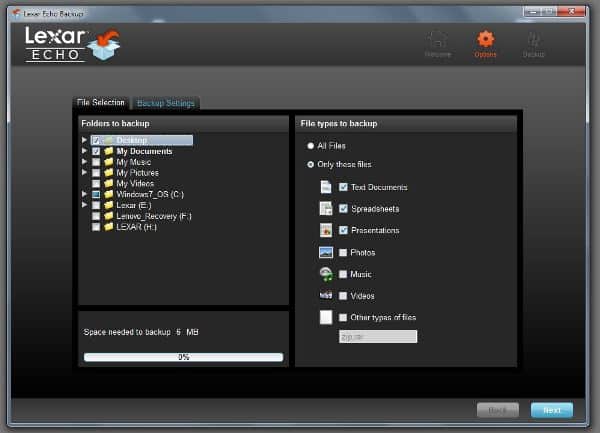Image resolution: width=600 pixels, height=433 pixels.
Task: Click the Lexar (E:) drive folder icon
Action: click(109, 205)
